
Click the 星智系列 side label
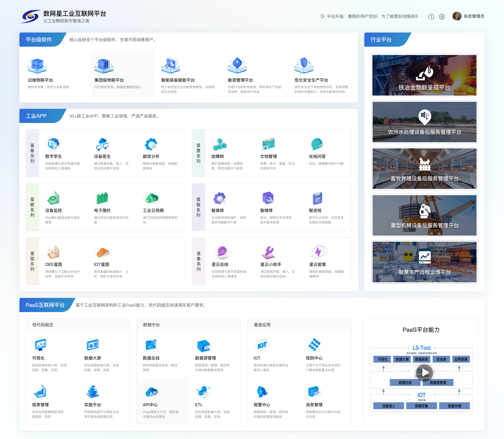pyautogui.click(x=198, y=207)
